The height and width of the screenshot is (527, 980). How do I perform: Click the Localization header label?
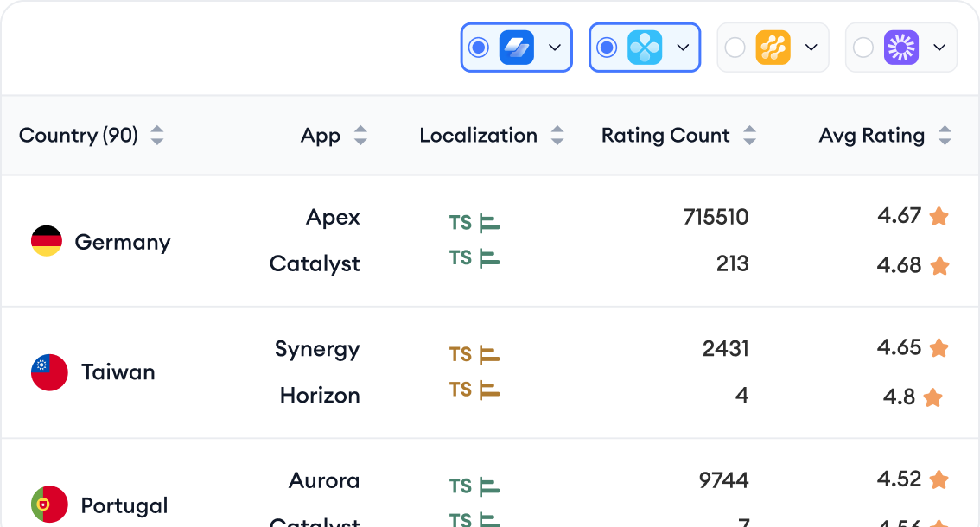coord(478,135)
